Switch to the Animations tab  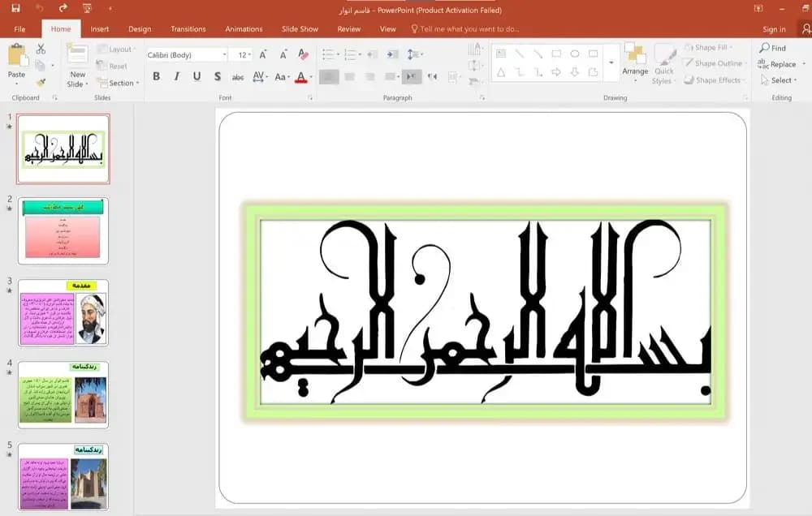(x=244, y=29)
